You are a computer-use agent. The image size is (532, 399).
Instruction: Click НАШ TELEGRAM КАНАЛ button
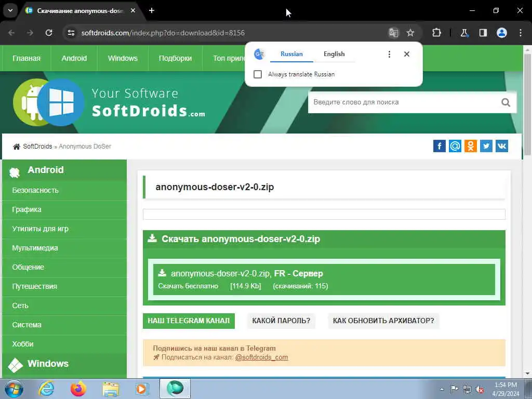coord(189,321)
